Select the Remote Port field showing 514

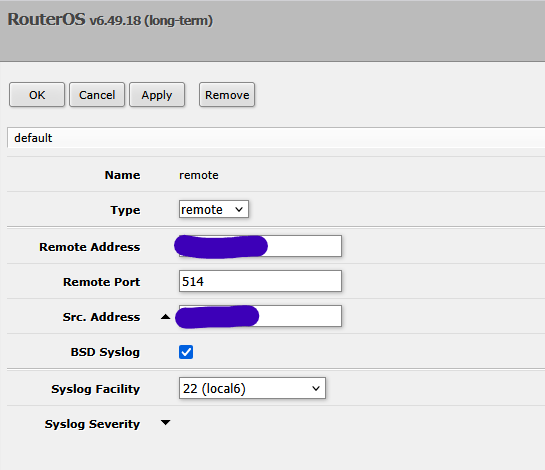(260, 281)
